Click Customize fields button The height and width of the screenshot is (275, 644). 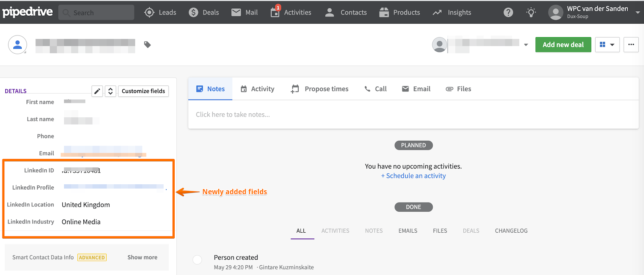point(143,91)
